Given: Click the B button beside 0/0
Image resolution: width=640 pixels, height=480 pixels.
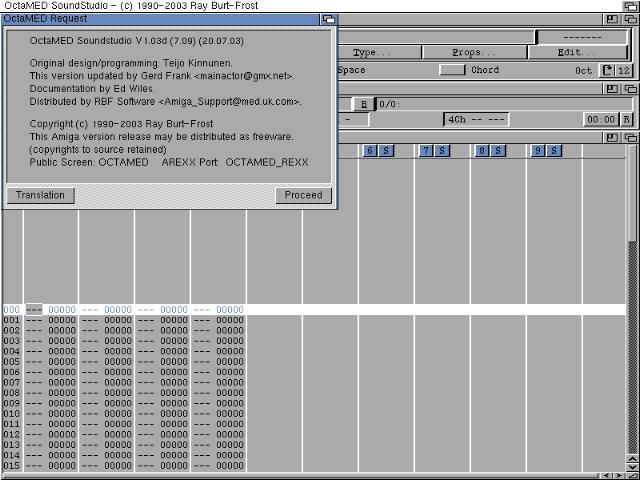Looking at the screenshot, I should (x=364, y=104).
